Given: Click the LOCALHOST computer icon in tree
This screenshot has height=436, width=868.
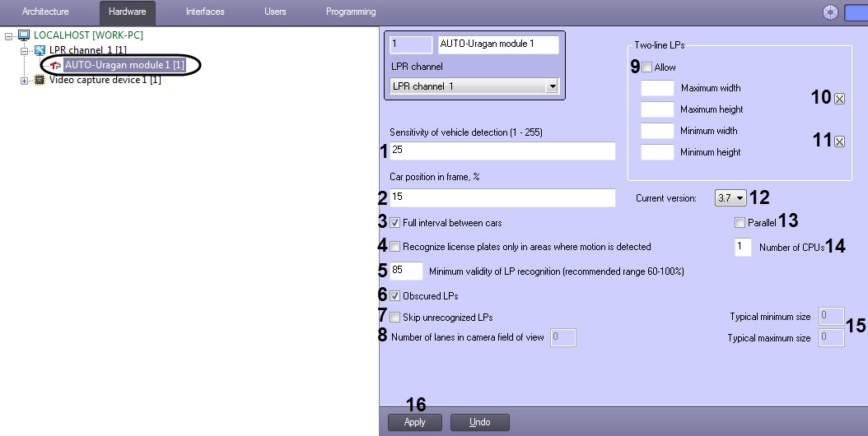Looking at the screenshot, I should click(x=24, y=35).
